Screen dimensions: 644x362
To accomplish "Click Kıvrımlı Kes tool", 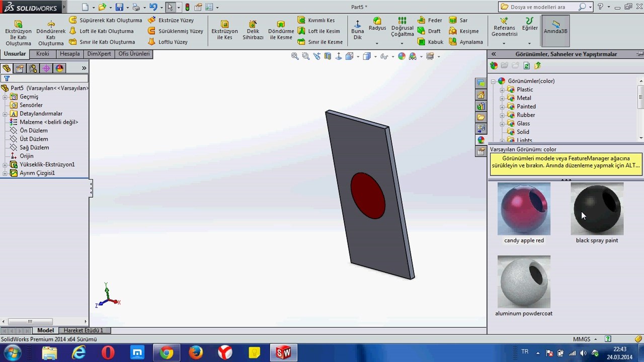I will [316, 20].
